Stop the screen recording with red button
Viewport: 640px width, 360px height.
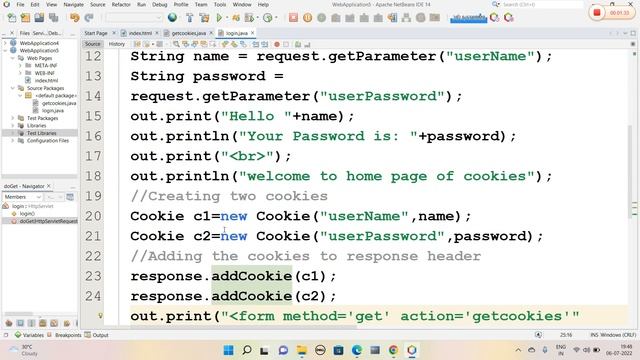click(596, 13)
